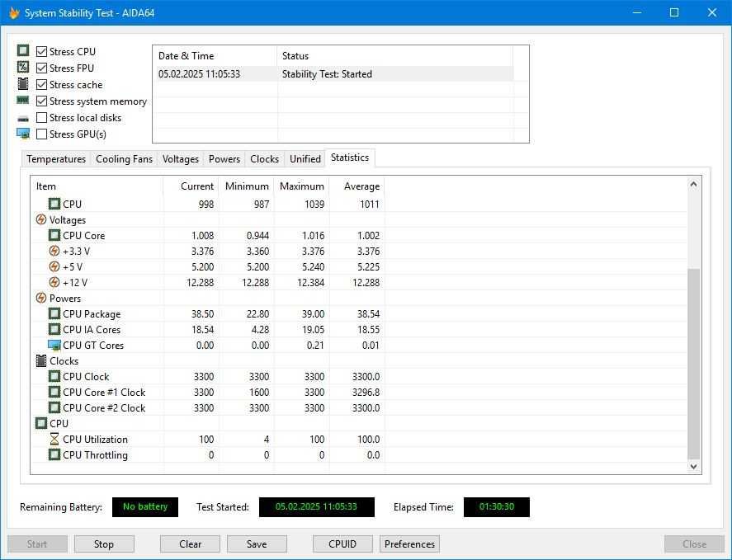Click the Clocks group chip icon
The image size is (732, 560).
pos(41,360)
